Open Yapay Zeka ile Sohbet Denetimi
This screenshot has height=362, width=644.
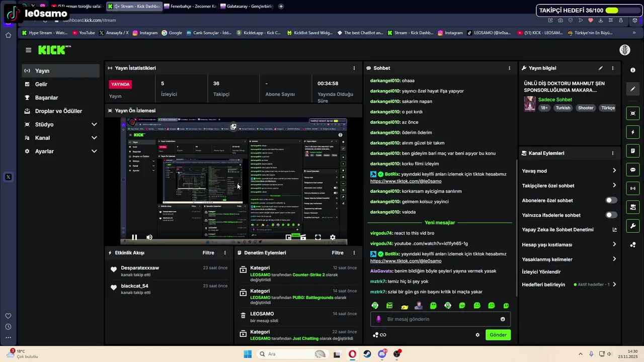click(x=569, y=230)
